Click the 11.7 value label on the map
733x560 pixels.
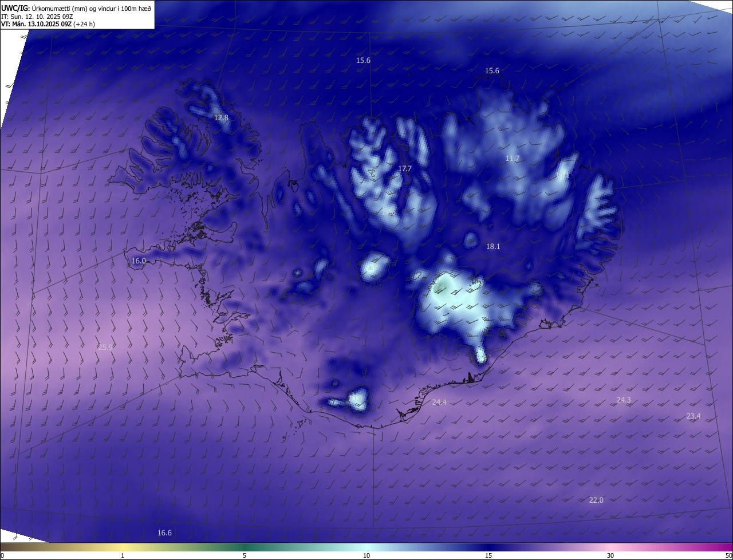[x=513, y=158]
